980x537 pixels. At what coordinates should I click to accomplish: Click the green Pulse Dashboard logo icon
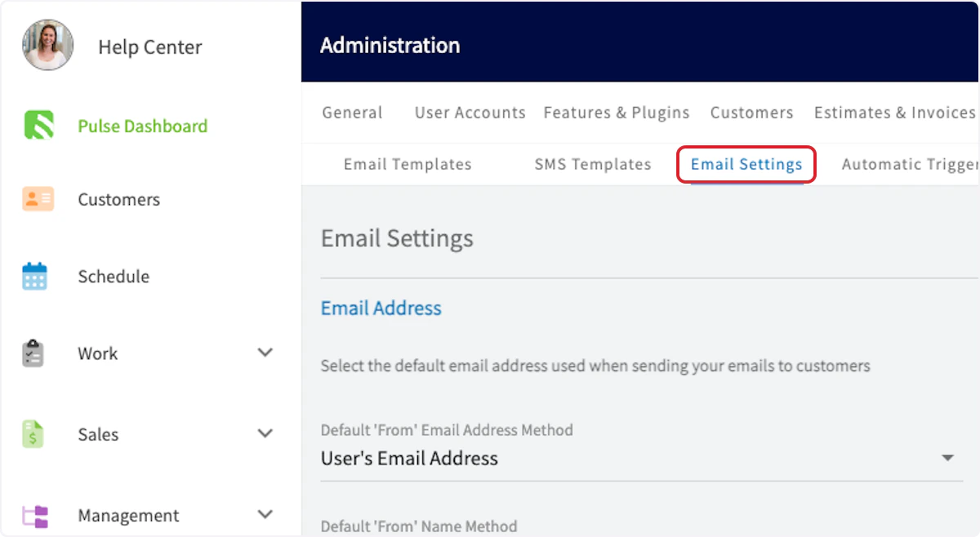tap(38, 126)
